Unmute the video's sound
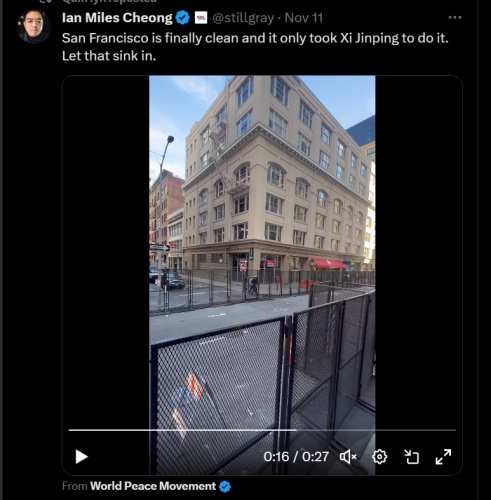This screenshot has width=491, height=500. tap(348, 457)
